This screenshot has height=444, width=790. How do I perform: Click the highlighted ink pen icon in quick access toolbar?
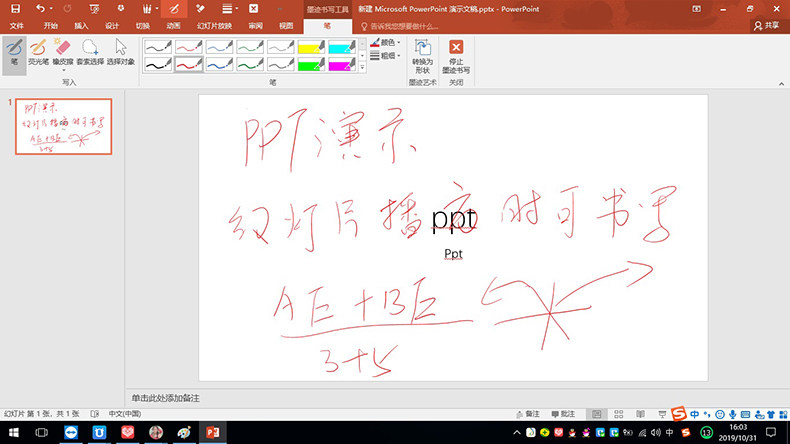(x=174, y=9)
